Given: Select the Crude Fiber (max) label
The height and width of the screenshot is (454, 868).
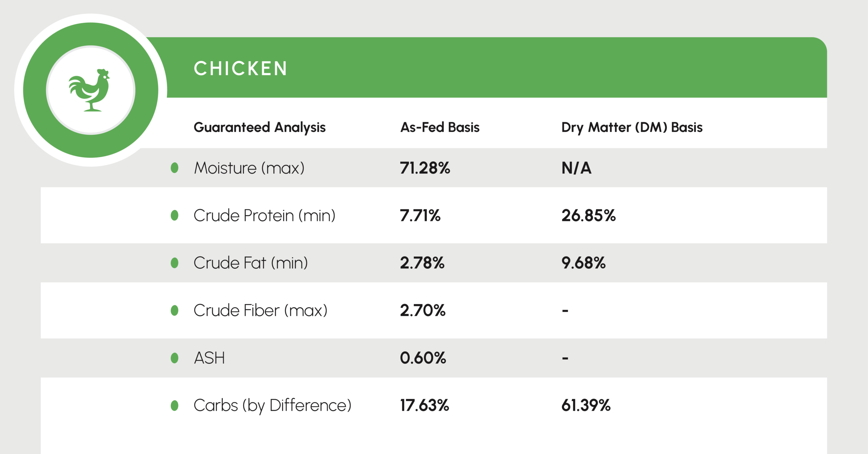Looking at the screenshot, I should 260,310.
